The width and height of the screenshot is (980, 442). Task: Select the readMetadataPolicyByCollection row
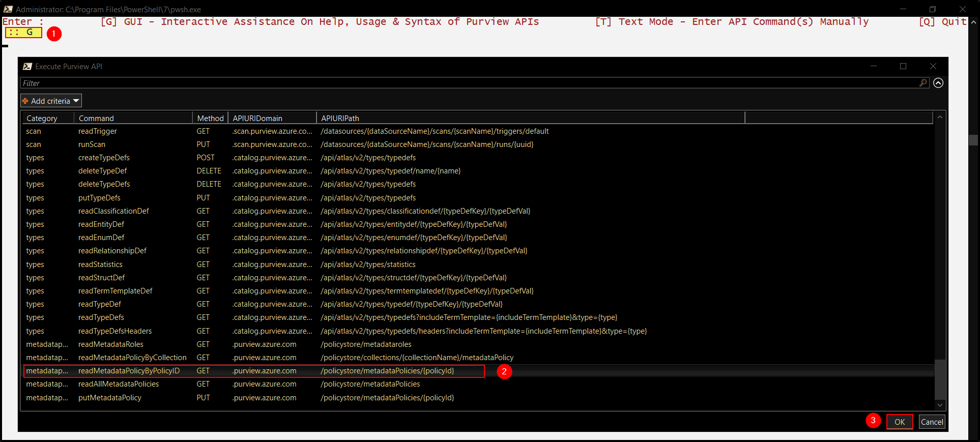478,358
